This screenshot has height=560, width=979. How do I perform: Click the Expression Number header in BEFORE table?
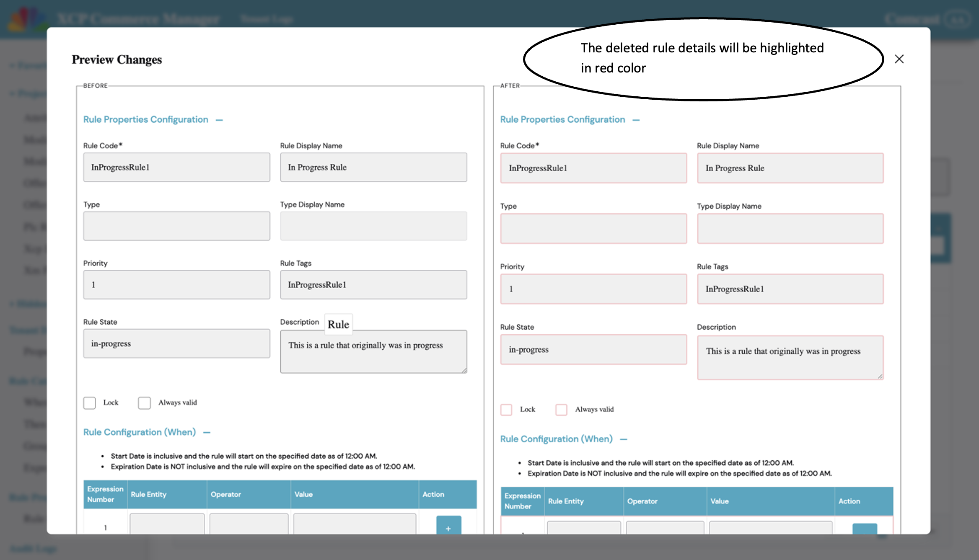105,495
